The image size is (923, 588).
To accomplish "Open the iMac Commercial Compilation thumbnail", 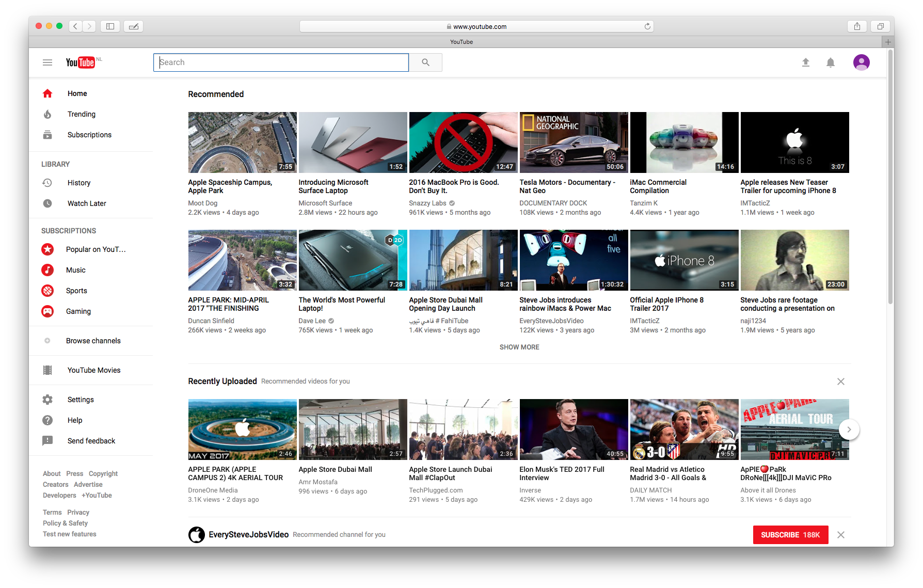I will tap(684, 142).
